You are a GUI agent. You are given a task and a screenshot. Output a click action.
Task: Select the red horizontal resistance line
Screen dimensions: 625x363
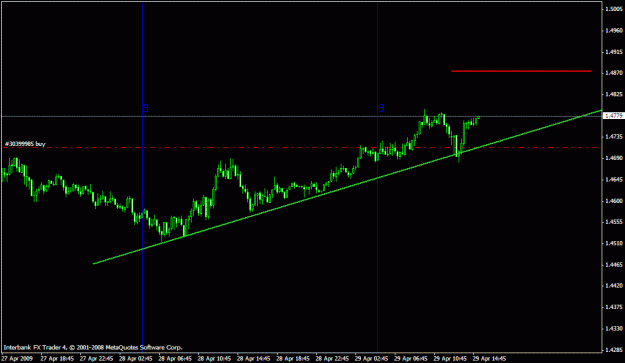pyautogui.click(x=521, y=71)
